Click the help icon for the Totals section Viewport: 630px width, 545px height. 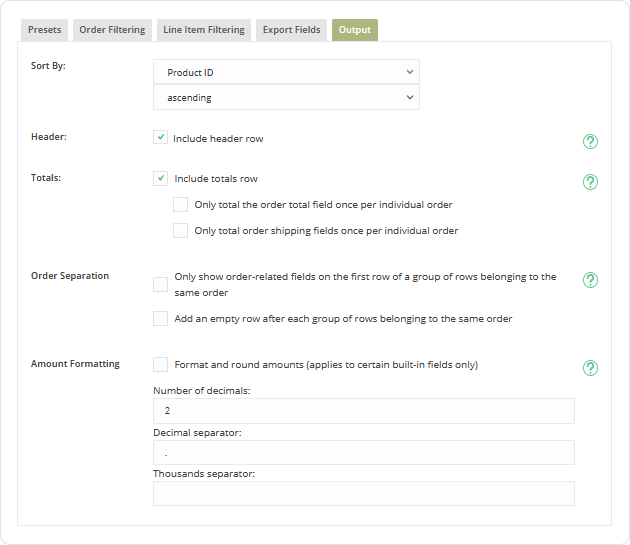click(590, 182)
